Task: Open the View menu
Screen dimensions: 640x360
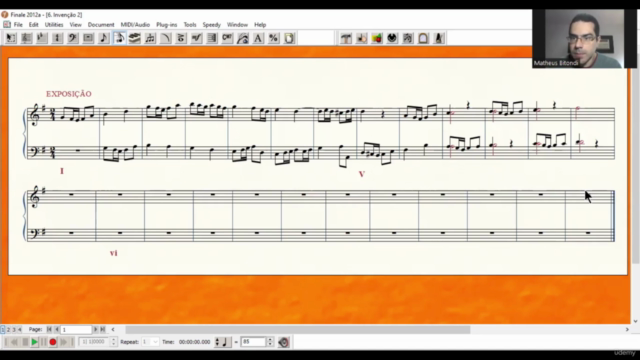Action: point(76,24)
